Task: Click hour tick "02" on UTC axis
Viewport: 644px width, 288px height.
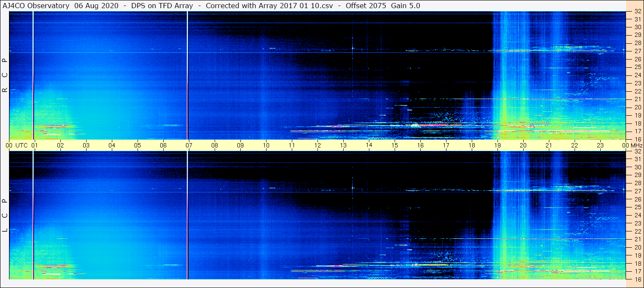Action: coord(60,145)
